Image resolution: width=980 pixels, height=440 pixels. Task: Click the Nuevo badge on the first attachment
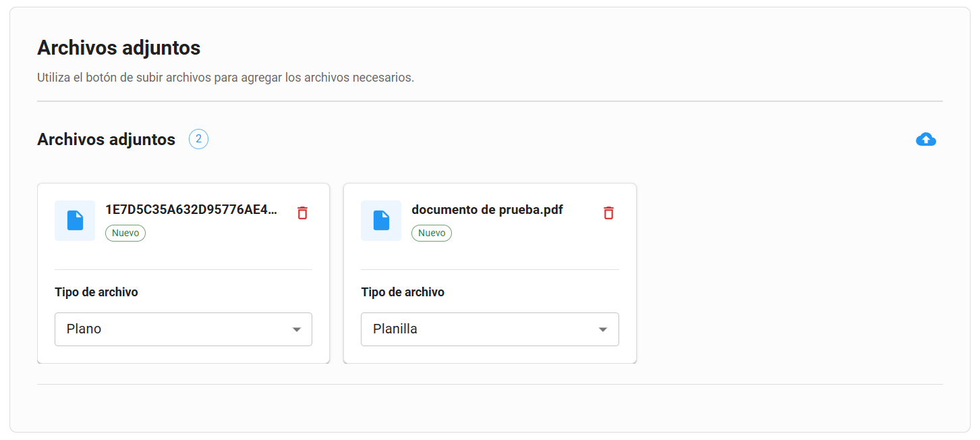point(125,233)
